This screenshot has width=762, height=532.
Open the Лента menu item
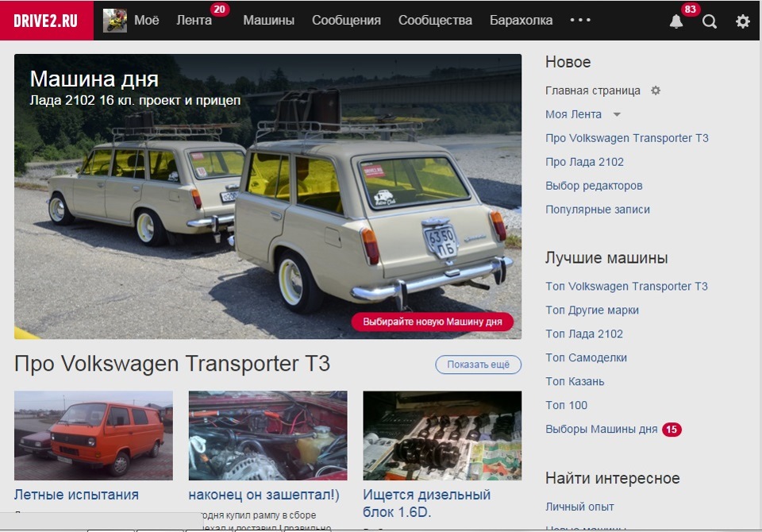(x=194, y=21)
